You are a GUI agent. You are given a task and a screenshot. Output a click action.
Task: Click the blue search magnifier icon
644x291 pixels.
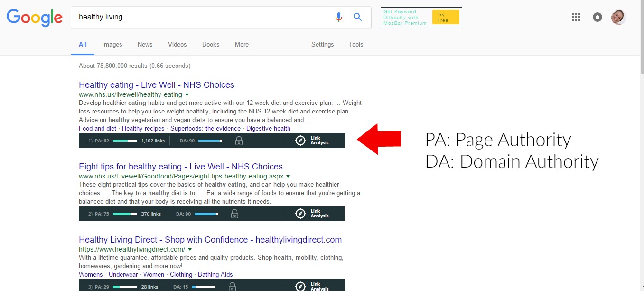pos(358,17)
